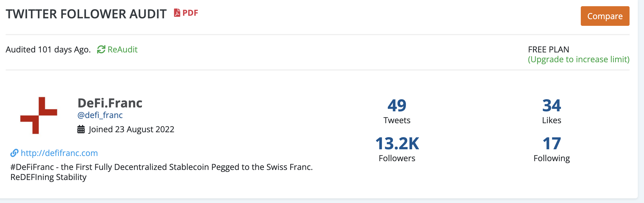This screenshot has height=203, width=644.
Task: Click the Audited 101 days Ago text
Action: pyautogui.click(x=48, y=49)
